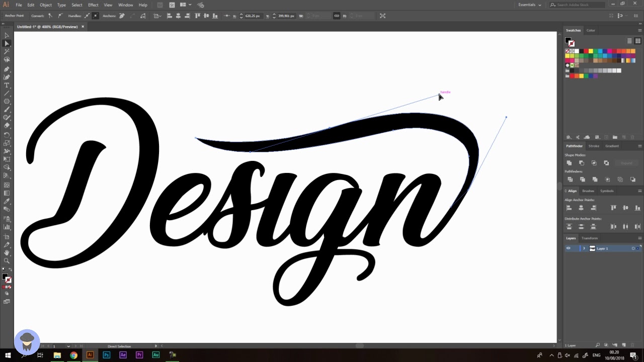Viewport: 644px width, 362px height.
Task: Click the X coordinate input field
Action: (x=253, y=16)
